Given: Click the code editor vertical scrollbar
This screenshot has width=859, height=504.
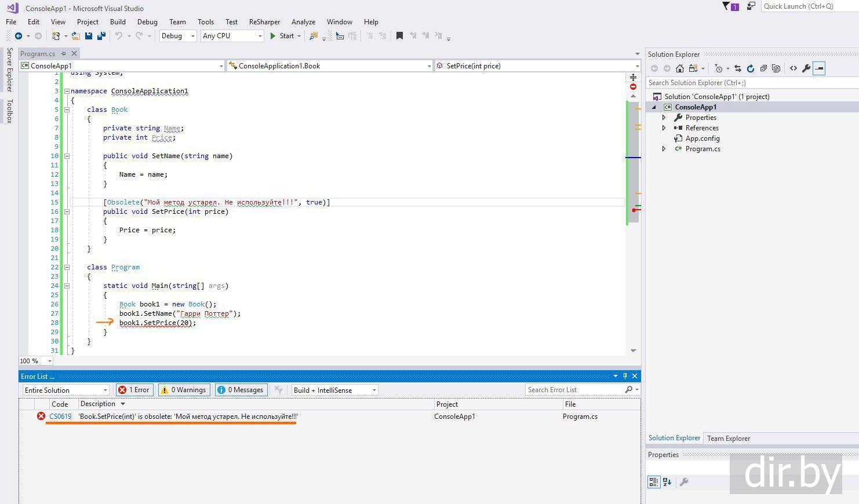Looking at the screenshot, I should point(633,174).
